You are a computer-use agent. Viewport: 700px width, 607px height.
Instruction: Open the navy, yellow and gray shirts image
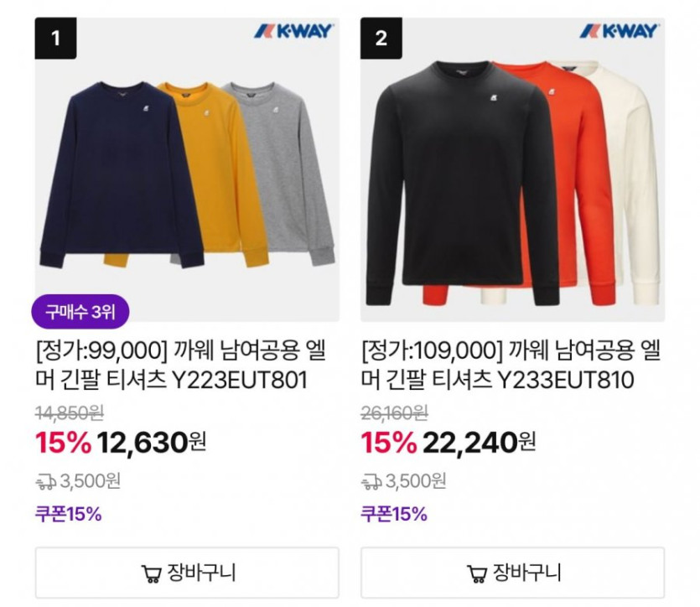coord(187,169)
